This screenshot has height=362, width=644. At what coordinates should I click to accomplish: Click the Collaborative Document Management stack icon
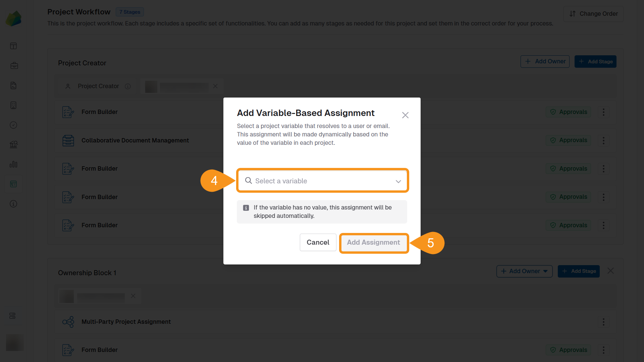68,140
